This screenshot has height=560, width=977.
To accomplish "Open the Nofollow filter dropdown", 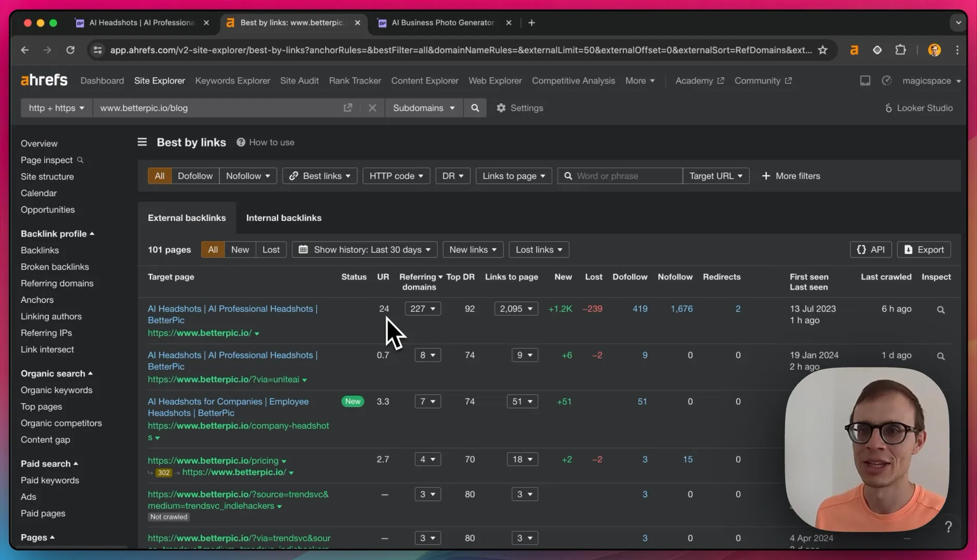I will point(248,176).
